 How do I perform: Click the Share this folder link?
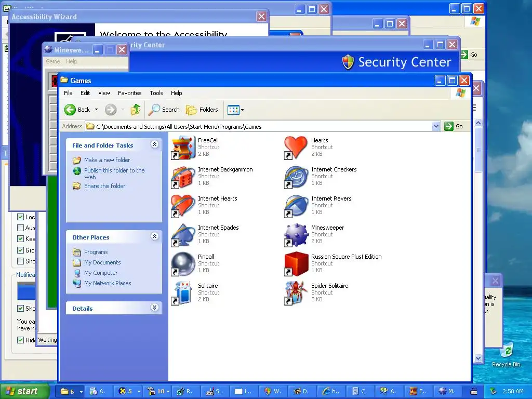click(x=104, y=186)
